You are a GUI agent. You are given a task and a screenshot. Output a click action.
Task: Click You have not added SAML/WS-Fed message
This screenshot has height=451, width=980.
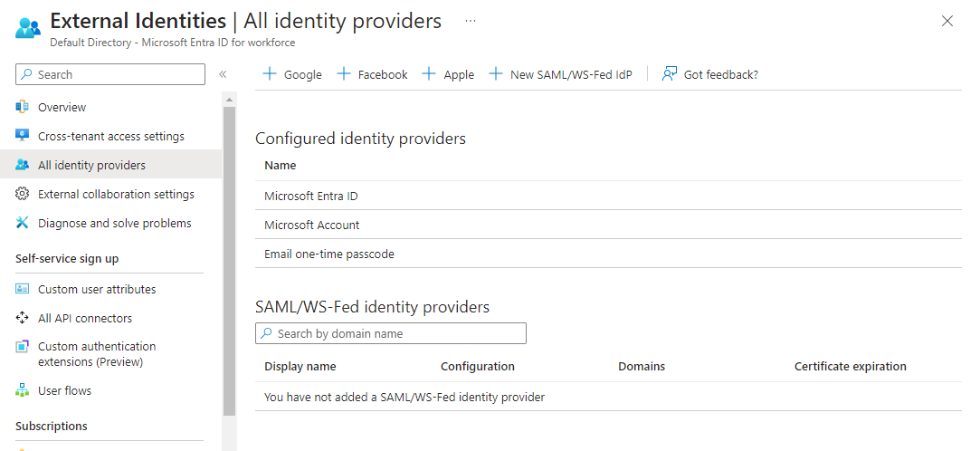coord(404,397)
